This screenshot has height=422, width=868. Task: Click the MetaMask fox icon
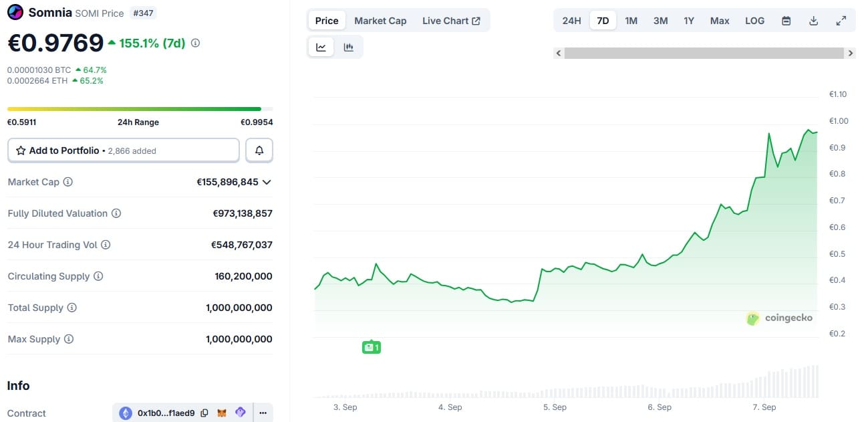222,413
